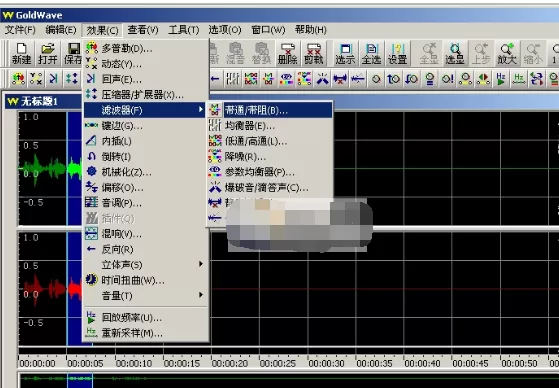Screen dimensions: 559x388
Task: Click the Compressor/Expander icon in effects toolbar
Action: click(72, 79)
